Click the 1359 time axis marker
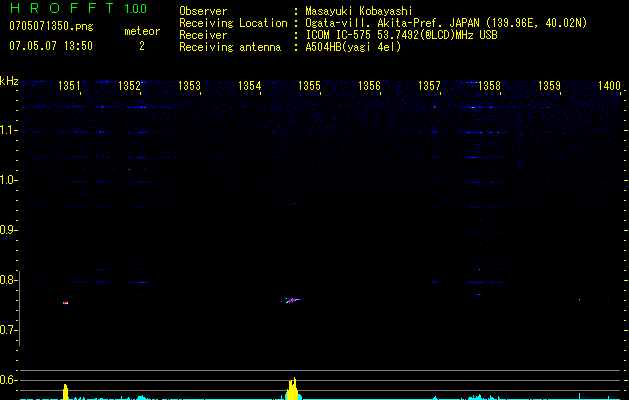Viewport: 629px width, 400px height. point(549,86)
